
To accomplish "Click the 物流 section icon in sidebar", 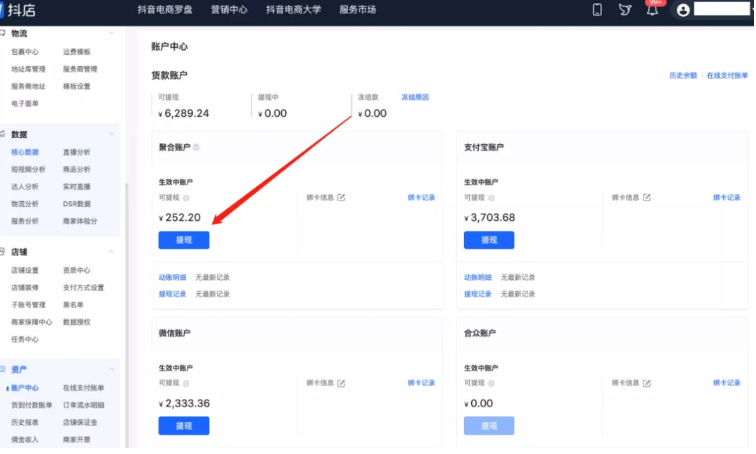I will (x=3, y=33).
